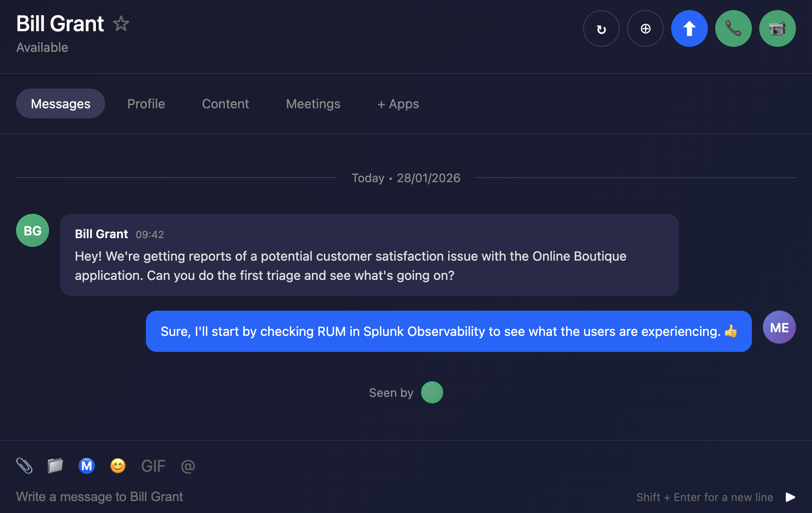Viewport: 812px width, 513px height.
Task: Attach a file using the paperclip icon
Action: point(24,466)
